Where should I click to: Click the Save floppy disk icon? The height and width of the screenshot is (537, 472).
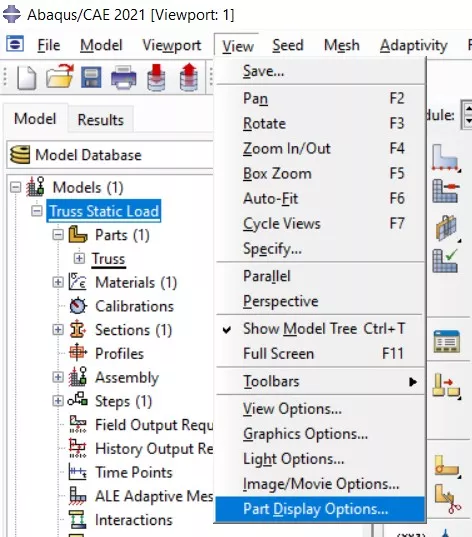pos(91,77)
